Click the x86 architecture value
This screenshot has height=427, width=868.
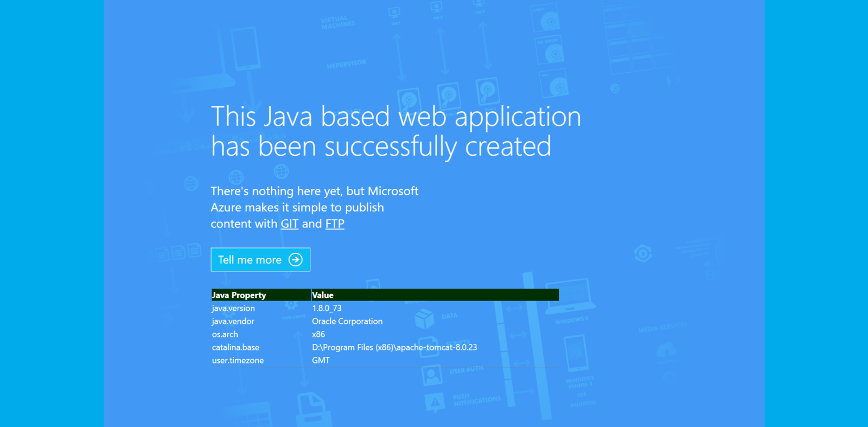318,334
